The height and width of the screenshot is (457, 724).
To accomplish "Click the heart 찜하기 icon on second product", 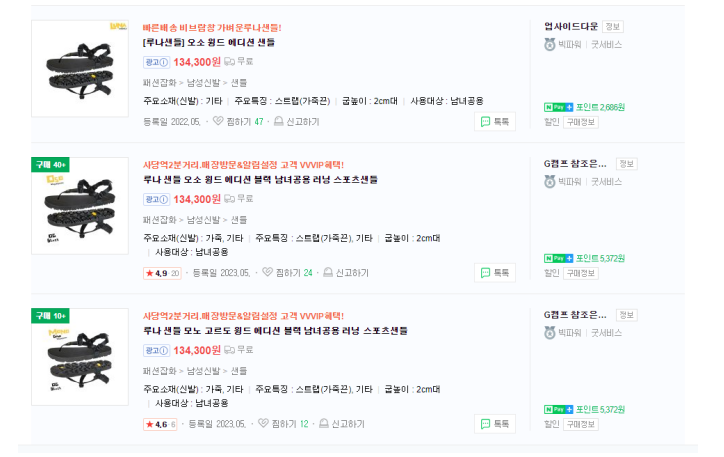I will point(267,272).
